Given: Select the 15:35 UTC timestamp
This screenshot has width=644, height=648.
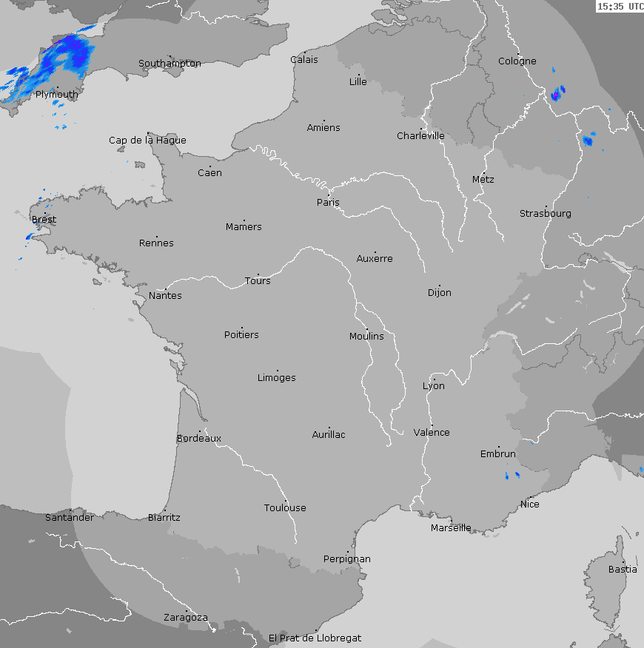Looking at the screenshot, I should point(620,7).
